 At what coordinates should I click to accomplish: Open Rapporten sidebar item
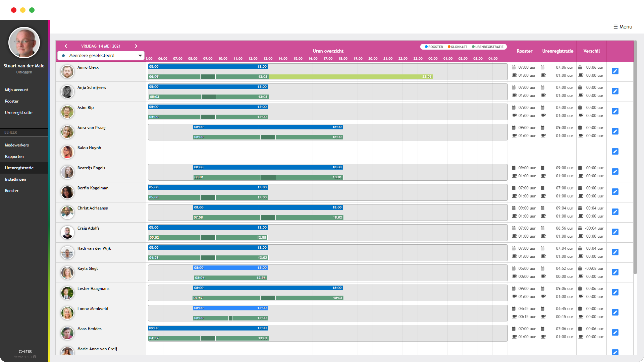(x=14, y=157)
